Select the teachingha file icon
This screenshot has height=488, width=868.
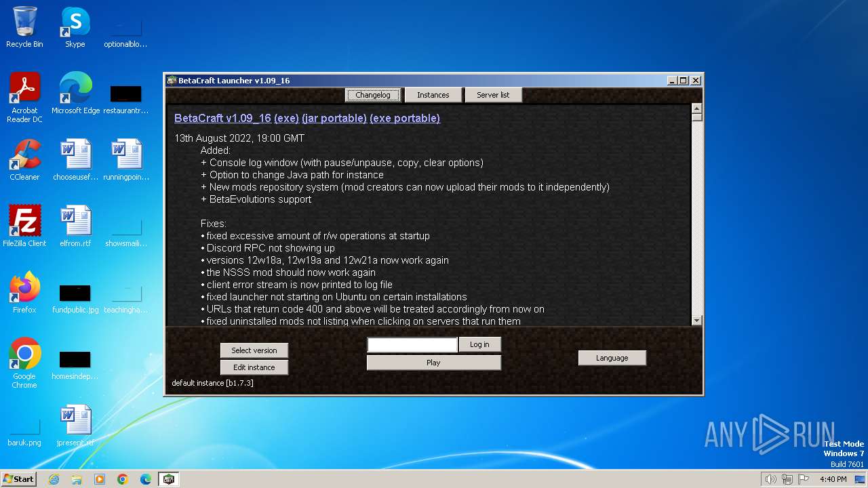tap(126, 298)
